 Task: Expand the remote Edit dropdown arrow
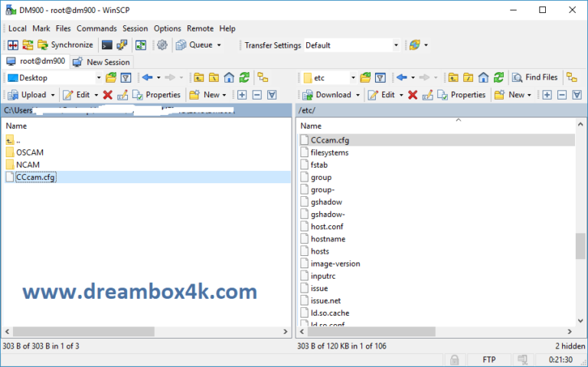[x=401, y=95]
